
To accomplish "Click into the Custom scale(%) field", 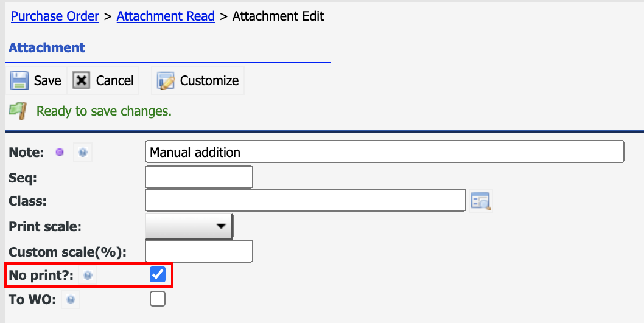I will (199, 251).
